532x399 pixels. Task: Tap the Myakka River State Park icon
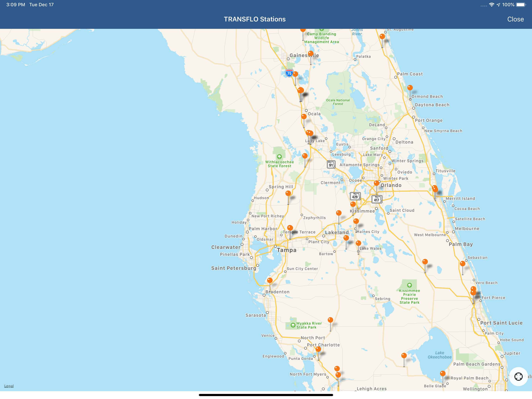[293, 325]
